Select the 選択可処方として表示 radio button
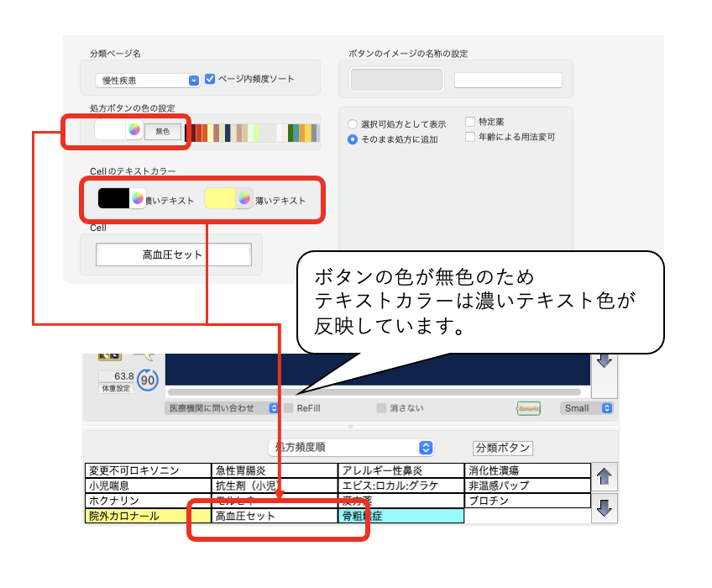This screenshot has width=712, height=588. pyautogui.click(x=352, y=123)
